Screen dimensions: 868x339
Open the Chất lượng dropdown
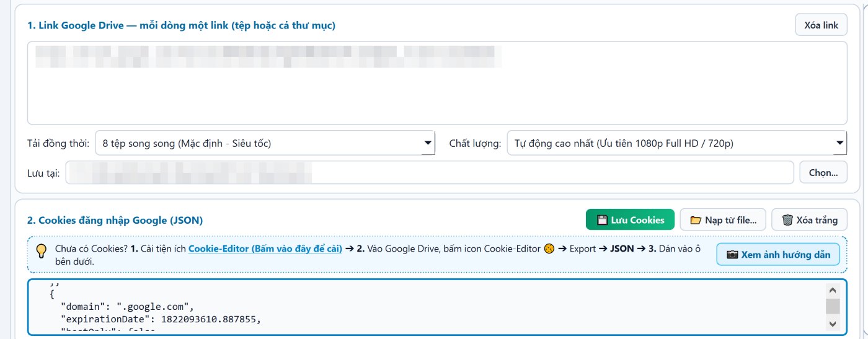click(x=677, y=143)
